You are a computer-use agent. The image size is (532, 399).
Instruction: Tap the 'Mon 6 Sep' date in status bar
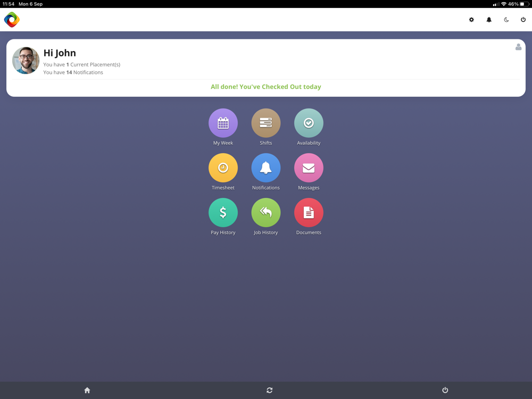point(30,4)
